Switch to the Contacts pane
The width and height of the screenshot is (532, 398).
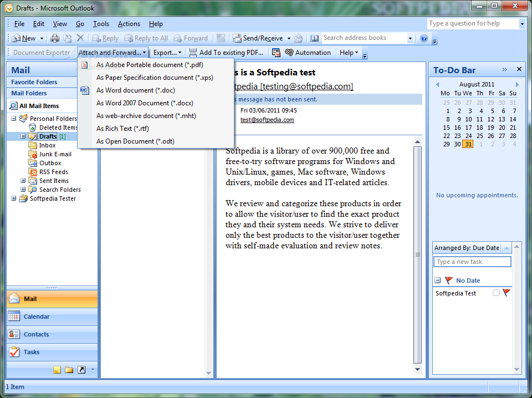point(52,334)
